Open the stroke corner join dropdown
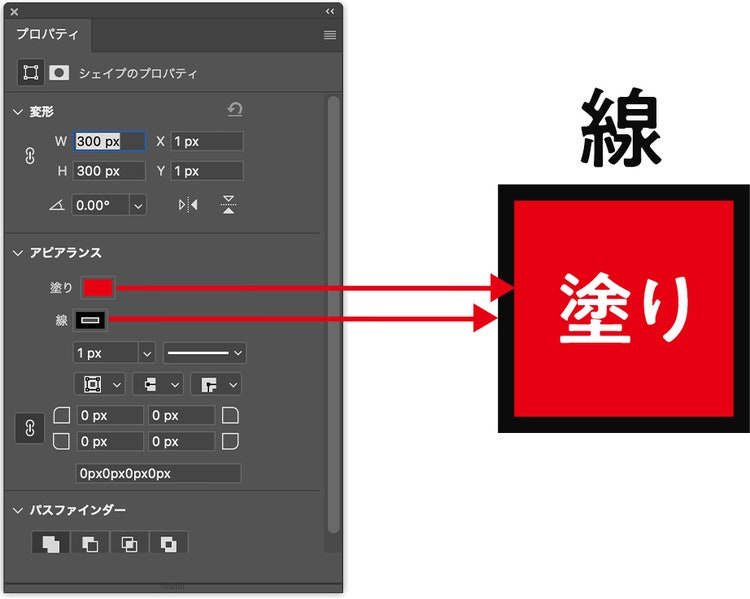The image size is (750, 599). coord(216,384)
